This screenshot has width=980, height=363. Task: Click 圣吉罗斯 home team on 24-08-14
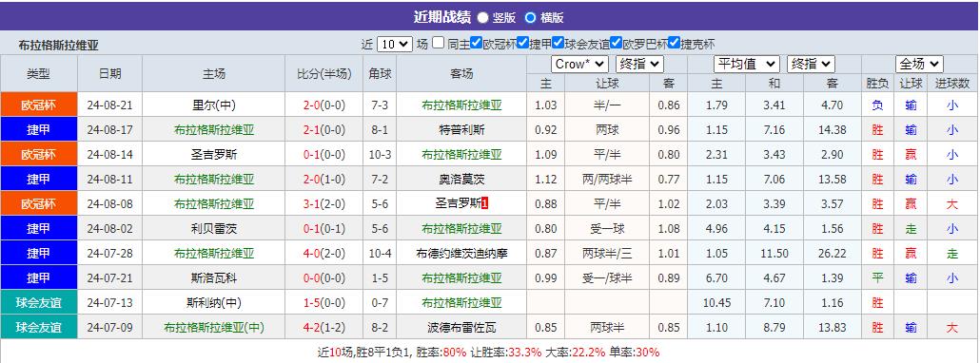coord(214,155)
